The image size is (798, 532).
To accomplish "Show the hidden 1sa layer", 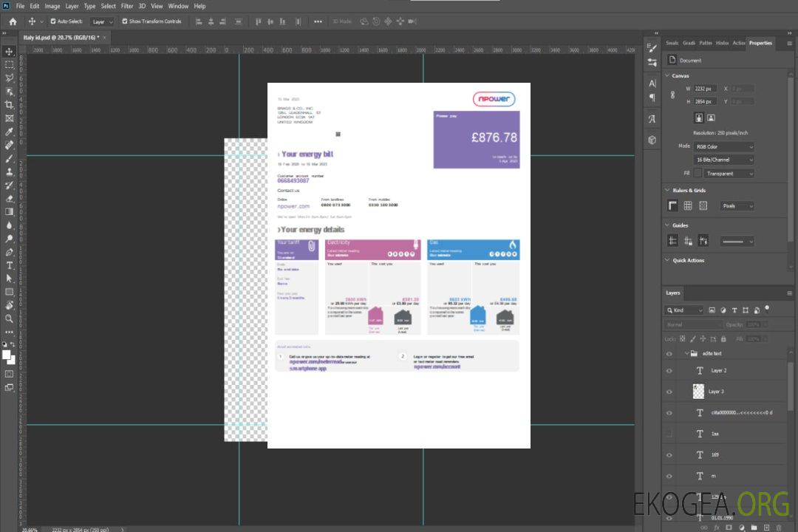I will click(x=669, y=434).
